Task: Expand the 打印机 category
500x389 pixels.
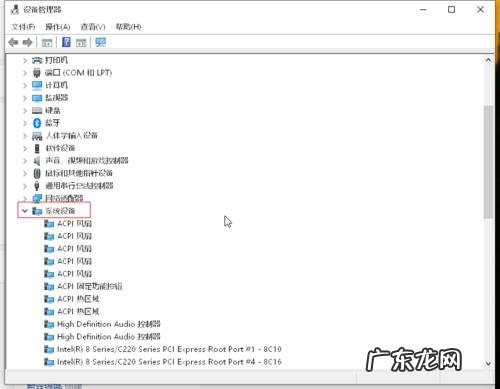Action: (x=25, y=60)
